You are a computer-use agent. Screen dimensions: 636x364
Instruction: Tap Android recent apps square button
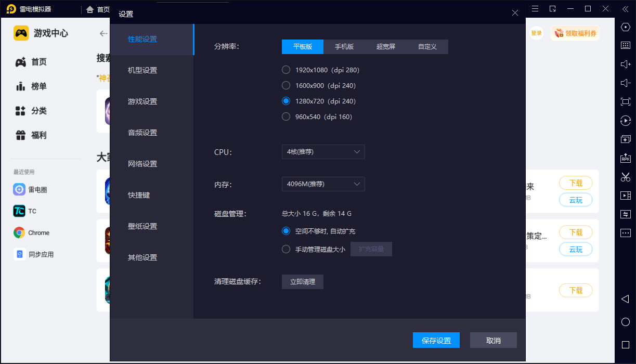(626, 345)
